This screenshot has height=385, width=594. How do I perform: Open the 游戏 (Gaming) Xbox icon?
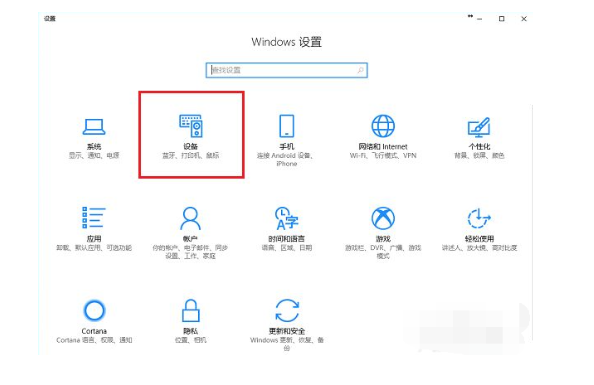(x=383, y=218)
